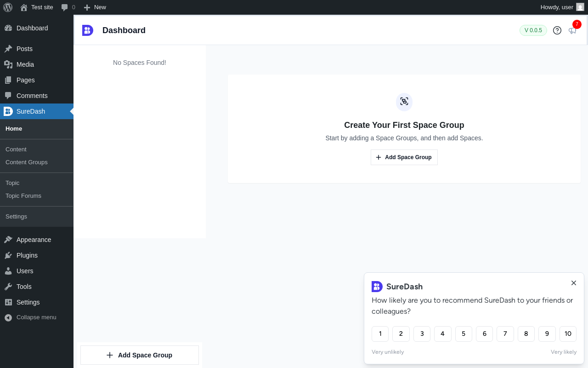Open Content Groups submenu item
Image resolution: width=588 pixels, height=368 pixels.
pos(27,162)
